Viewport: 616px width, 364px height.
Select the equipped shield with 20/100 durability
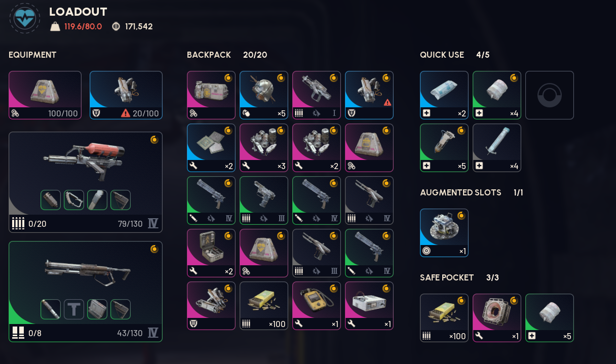(126, 95)
